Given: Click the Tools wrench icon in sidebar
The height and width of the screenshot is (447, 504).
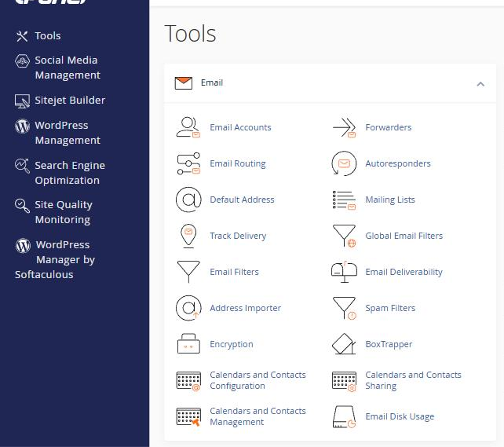Looking at the screenshot, I should coord(22,36).
